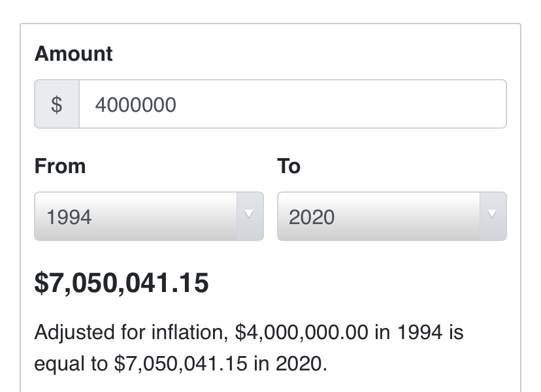Screen dimensions: 541x392
Task: Click the words "equal to" in the explanation
Action: click(71, 363)
